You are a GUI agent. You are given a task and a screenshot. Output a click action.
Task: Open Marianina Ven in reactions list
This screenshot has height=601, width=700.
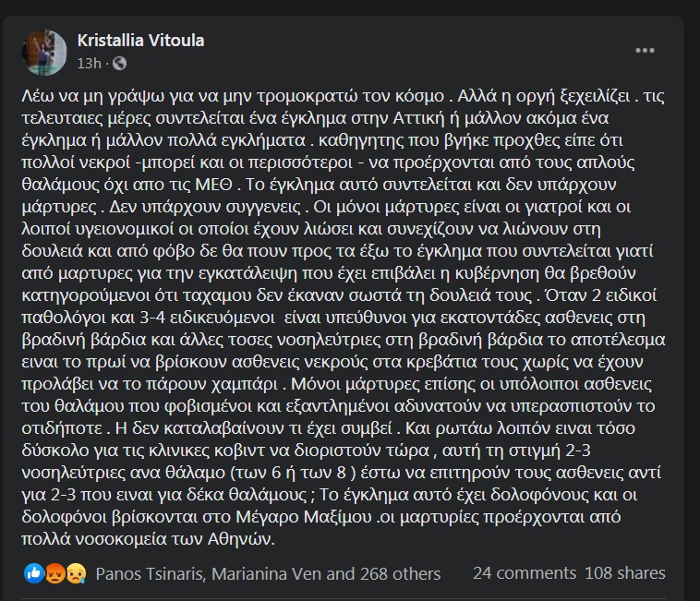[x=267, y=574]
